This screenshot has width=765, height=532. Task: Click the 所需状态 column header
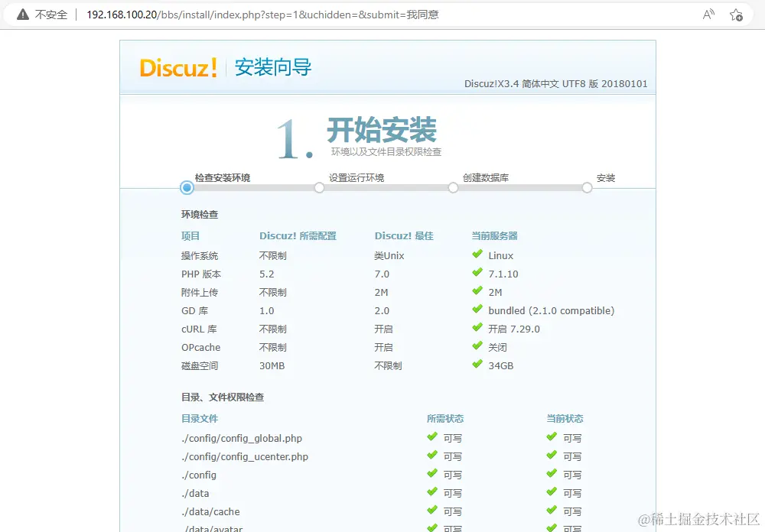pyautogui.click(x=445, y=418)
